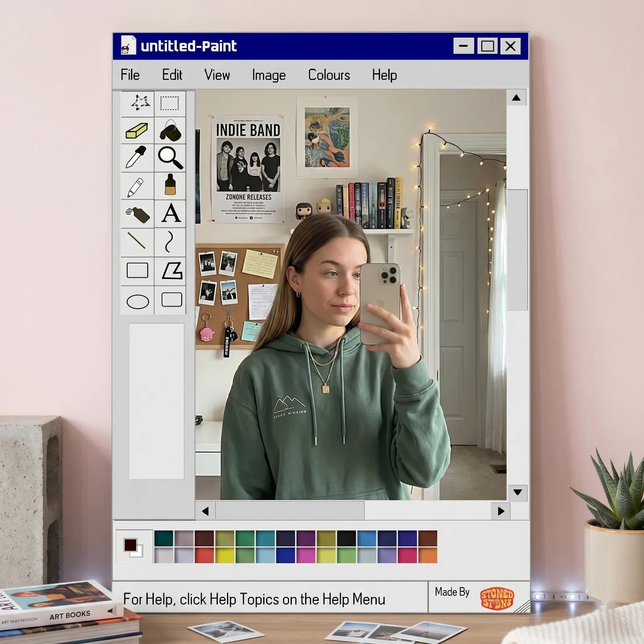The height and width of the screenshot is (644, 644).
Task: Click the horizontal scrollbar left arrow
Action: point(205,511)
